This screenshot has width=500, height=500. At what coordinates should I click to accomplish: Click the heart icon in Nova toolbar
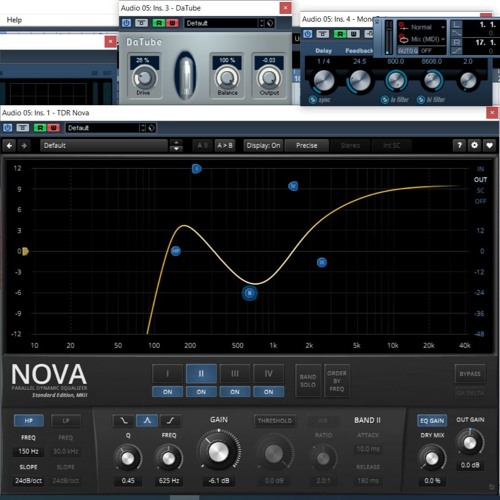(489, 145)
